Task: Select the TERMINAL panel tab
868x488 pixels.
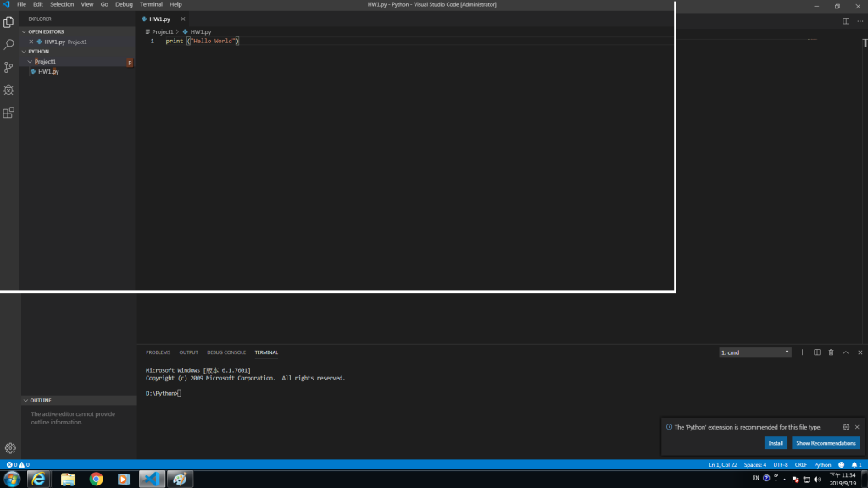Action: tap(266, 352)
